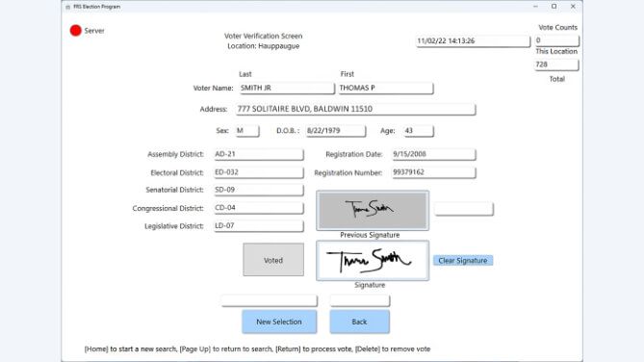Click the Registration Date field 9/15/2008
The height and width of the screenshot is (362, 644).
coord(434,154)
